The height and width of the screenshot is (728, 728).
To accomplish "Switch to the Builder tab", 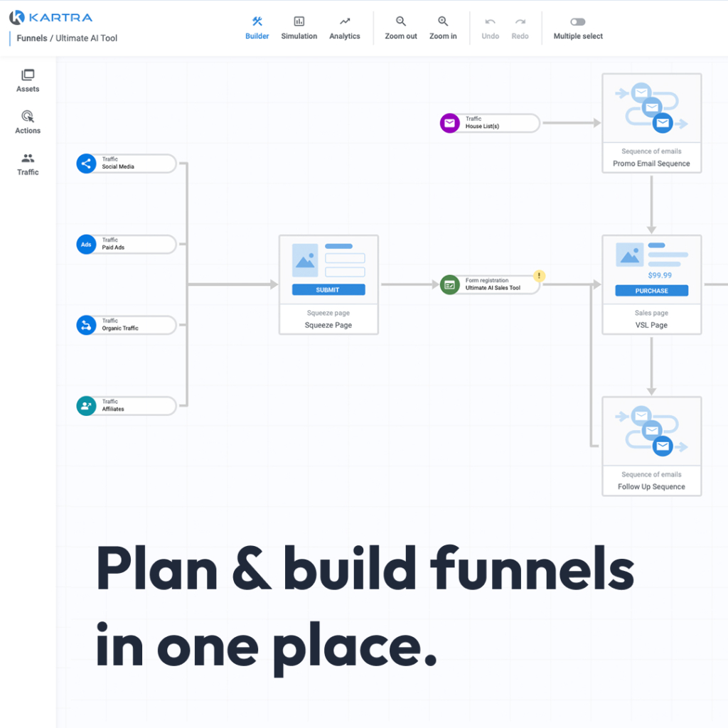I will pos(257,28).
